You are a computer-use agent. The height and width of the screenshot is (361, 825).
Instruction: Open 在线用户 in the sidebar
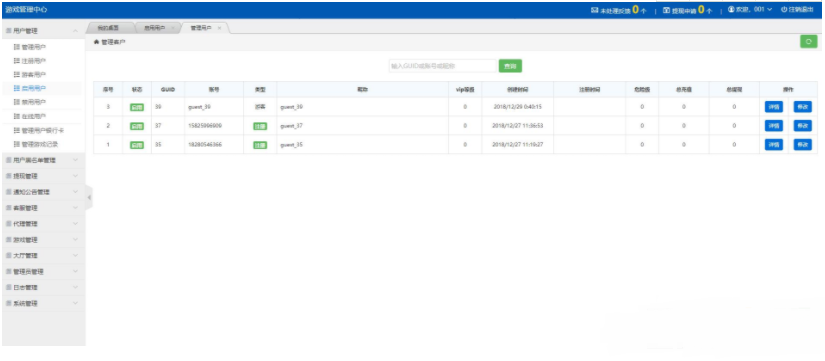pos(34,116)
